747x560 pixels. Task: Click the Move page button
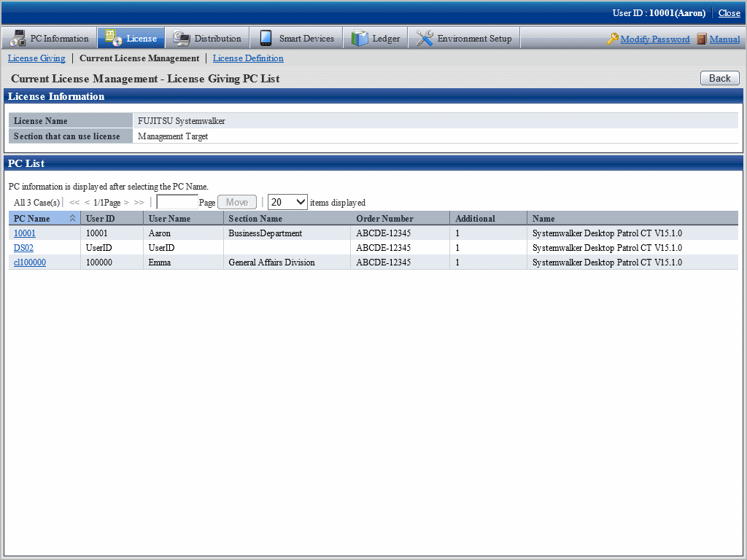(x=237, y=202)
